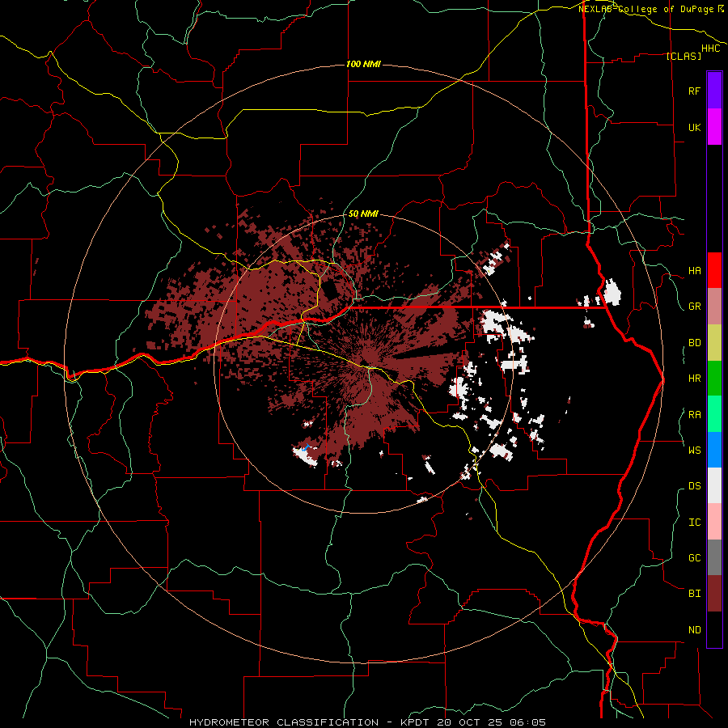This screenshot has width=728, height=728.
Task: Click the HR legend label
Action: 694,379
